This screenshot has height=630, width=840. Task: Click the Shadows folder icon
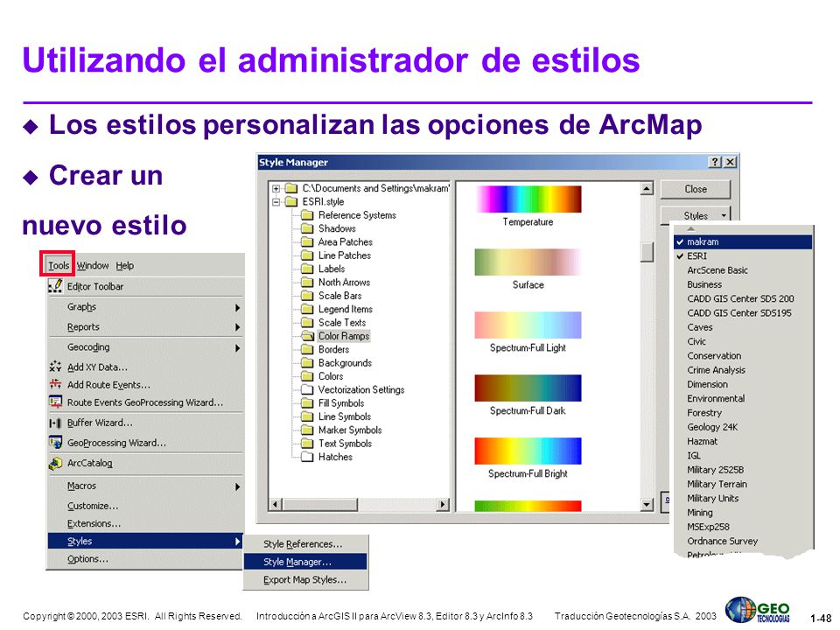[x=307, y=228]
